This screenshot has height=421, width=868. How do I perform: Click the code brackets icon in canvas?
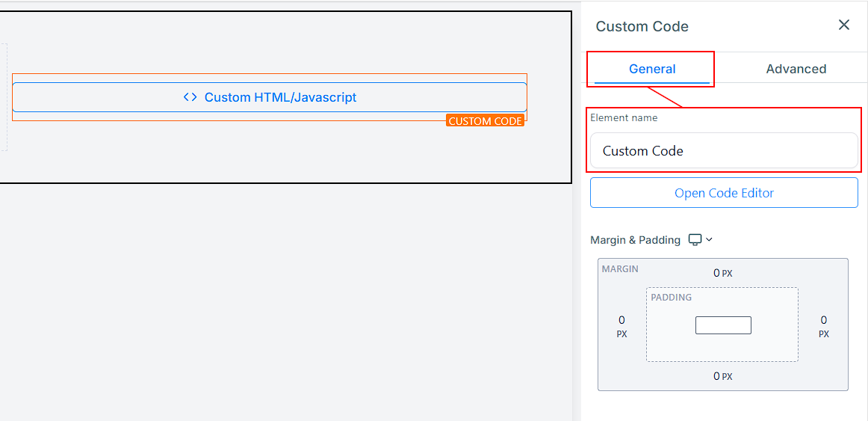coord(190,97)
